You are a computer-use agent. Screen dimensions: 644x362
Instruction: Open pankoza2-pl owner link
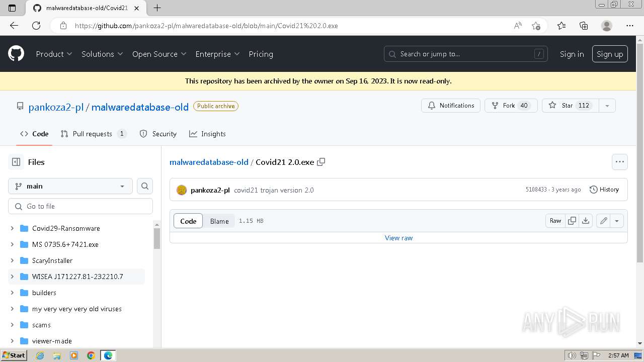56,107
